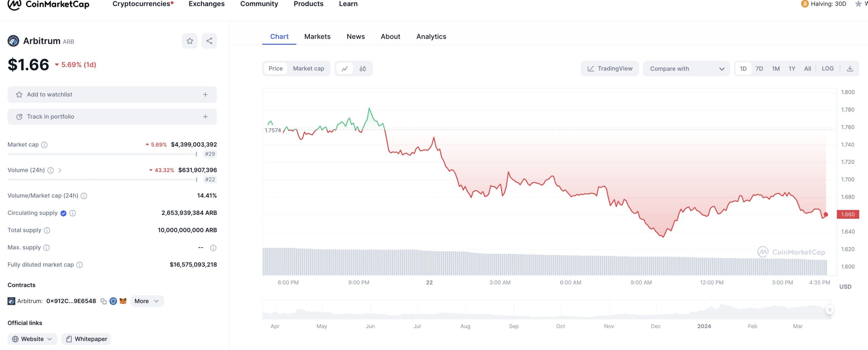Add ARB to MetaMask via fox icon
This screenshot has width=868, height=350.
point(123,301)
